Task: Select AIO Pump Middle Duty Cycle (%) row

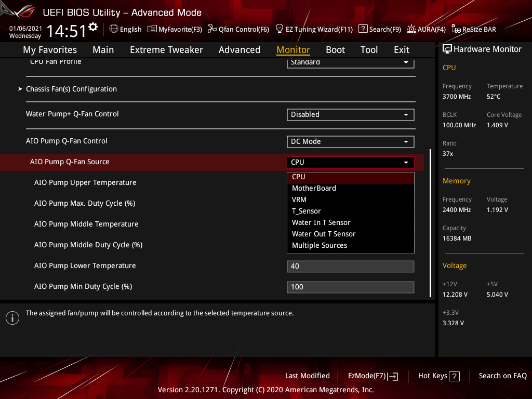Action: (x=88, y=245)
